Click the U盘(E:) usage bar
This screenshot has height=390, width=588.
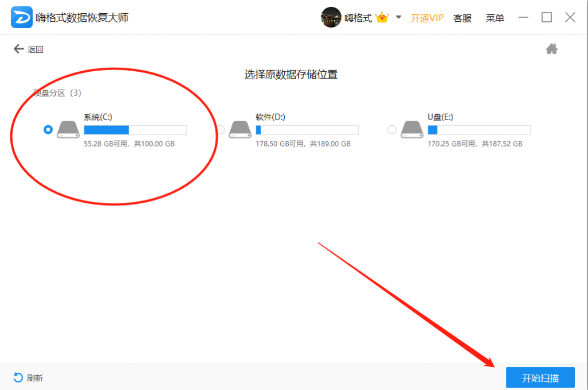click(x=479, y=130)
